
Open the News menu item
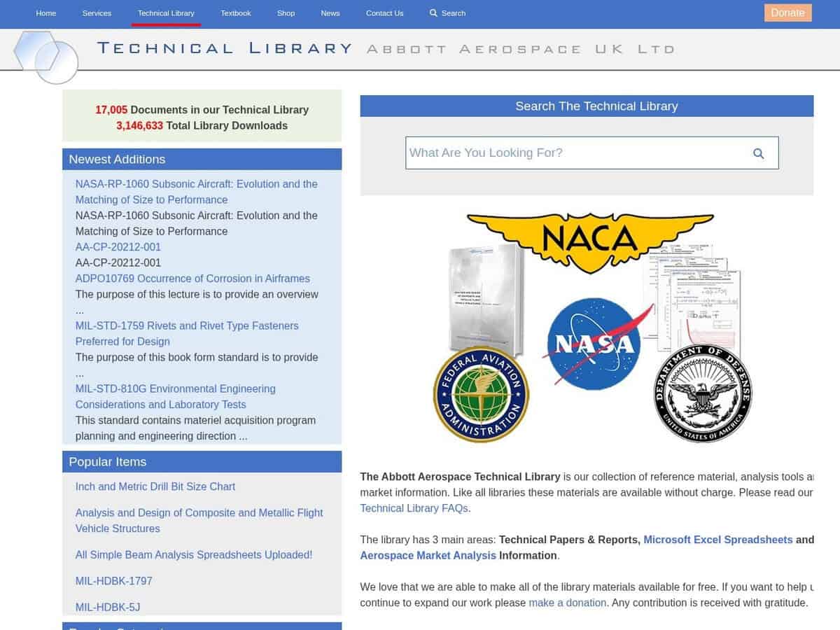[x=330, y=13]
